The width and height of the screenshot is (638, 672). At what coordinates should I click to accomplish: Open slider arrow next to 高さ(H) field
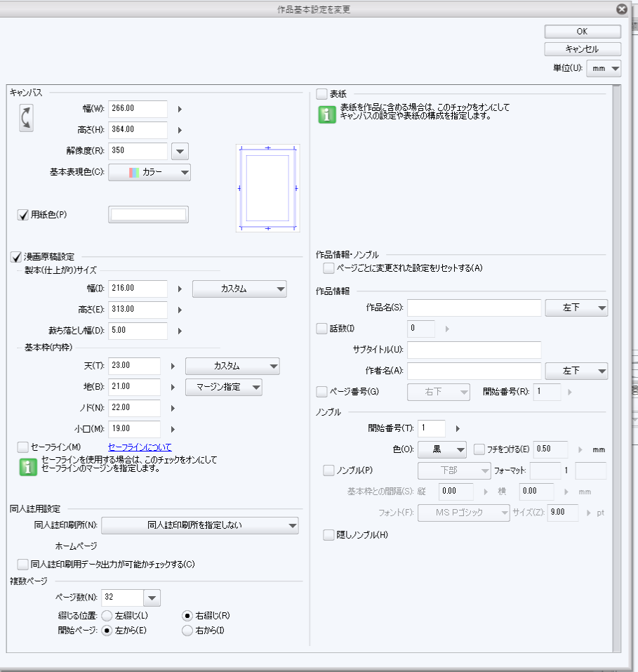tap(180, 131)
